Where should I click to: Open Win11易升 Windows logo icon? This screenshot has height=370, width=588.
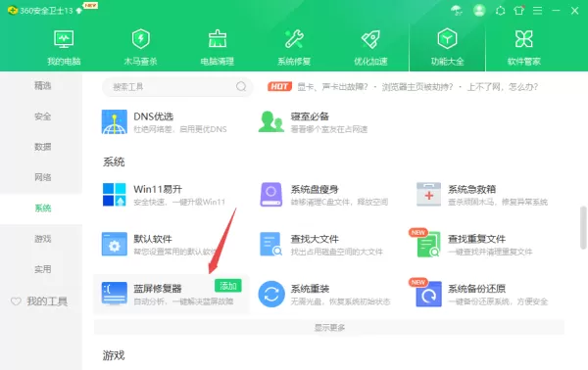(x=115, y=195)
